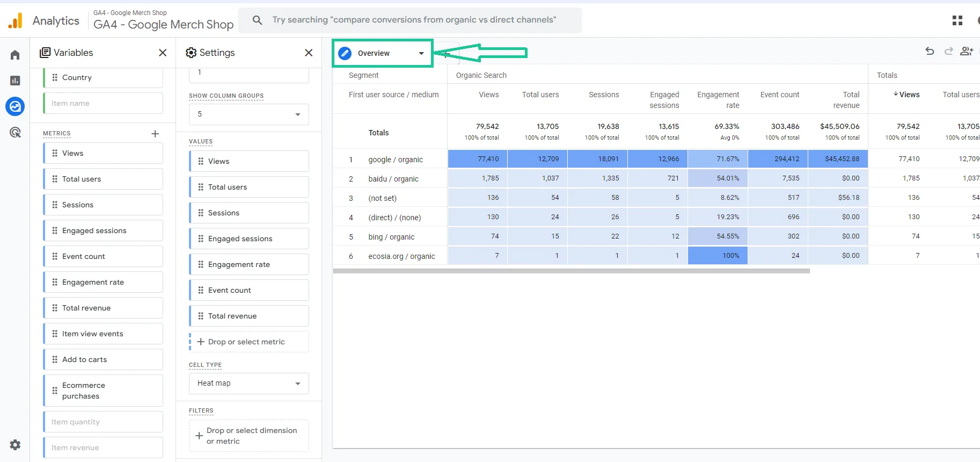The height and width of the screenshot is (462, 980).
Task: Click the Google Analytics logo
Action: pos(16,20)
